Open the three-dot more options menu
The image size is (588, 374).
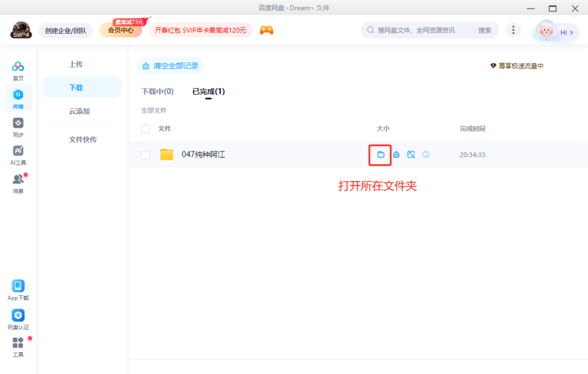513,30
